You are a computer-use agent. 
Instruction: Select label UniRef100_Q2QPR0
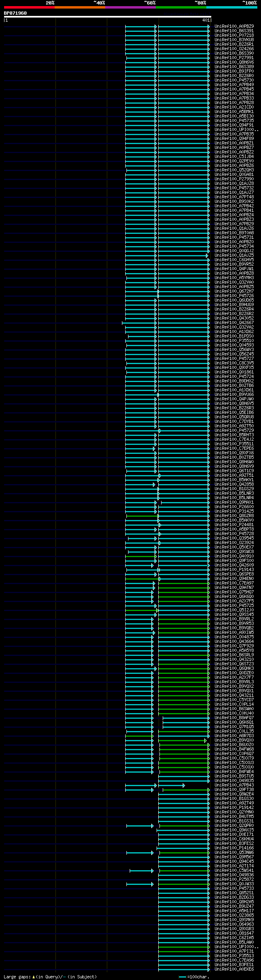tap(234, 825)
